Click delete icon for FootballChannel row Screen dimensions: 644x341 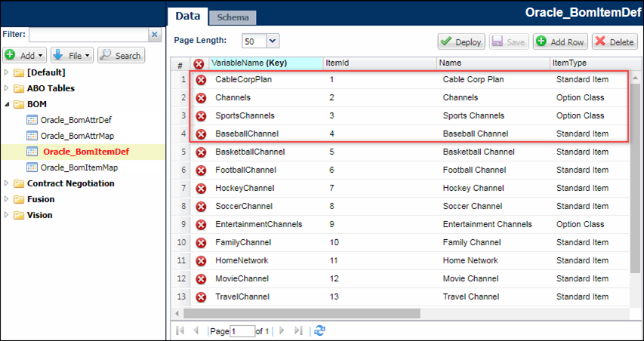point(200,170)
